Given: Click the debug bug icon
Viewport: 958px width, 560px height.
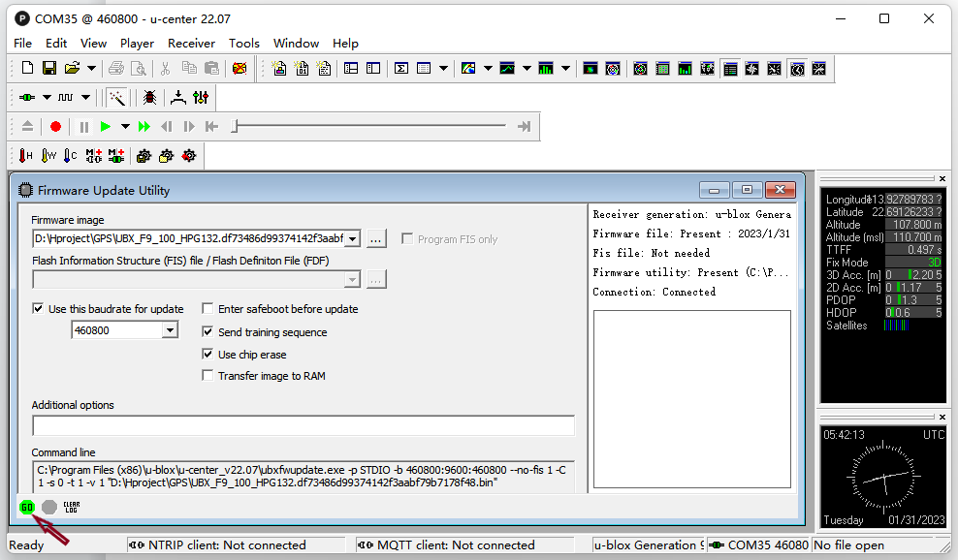Looking at the screenshot, I should pyautogui.click(x=149, y=97).
